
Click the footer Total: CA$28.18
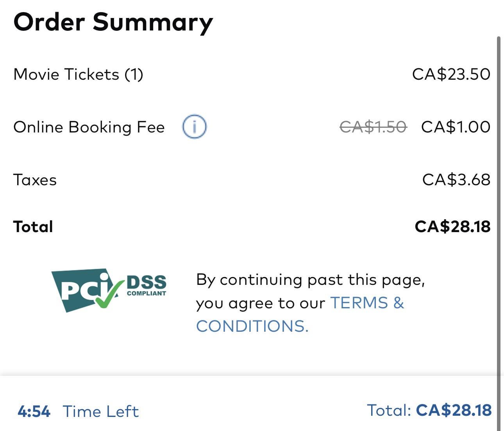pos(429,410)
